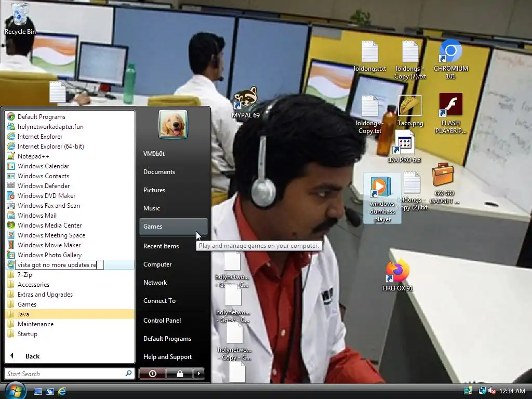The width and height of the screenshot is (532, 399).
Task: Click the power button in Start menu
Action: pos(152,374)
